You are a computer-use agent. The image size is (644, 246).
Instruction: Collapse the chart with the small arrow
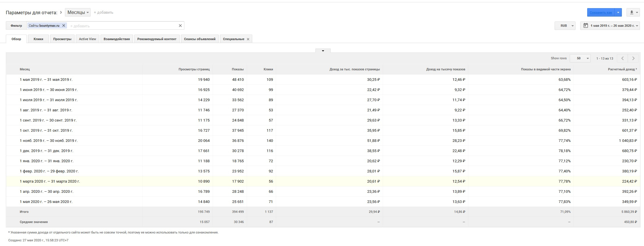[x=323, y=51]
